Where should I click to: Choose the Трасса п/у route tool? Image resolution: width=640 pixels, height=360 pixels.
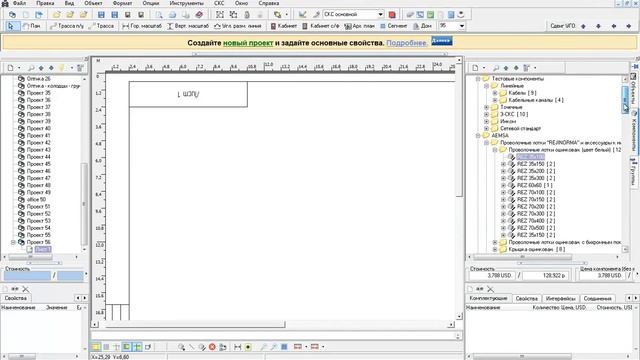click(67, 26)
